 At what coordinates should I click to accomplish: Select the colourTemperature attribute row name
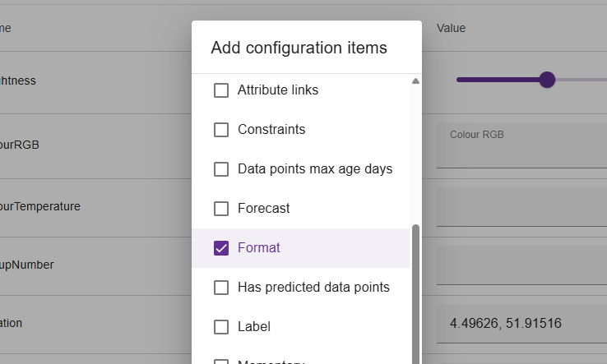tap(40, 206)
